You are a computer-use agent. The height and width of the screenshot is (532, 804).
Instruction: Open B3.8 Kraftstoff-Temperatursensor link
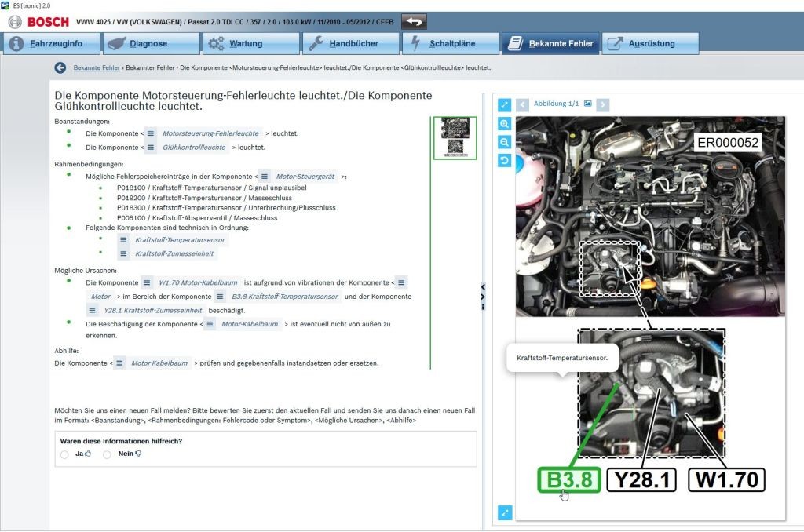click(284, 297)
